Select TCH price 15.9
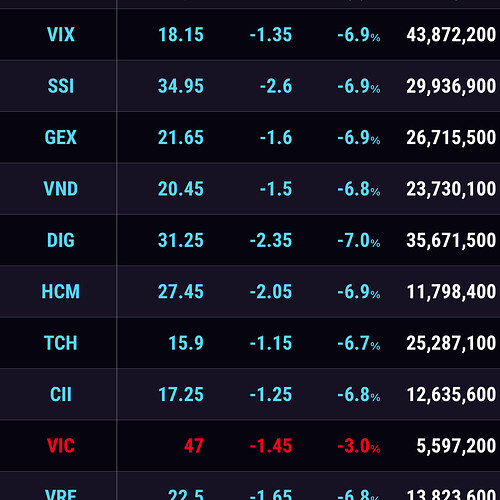 [x=186, y=343]
